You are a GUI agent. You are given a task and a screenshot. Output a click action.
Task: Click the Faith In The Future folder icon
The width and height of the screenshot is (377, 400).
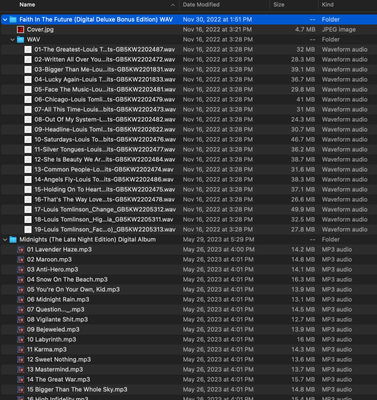click(13, 20)
